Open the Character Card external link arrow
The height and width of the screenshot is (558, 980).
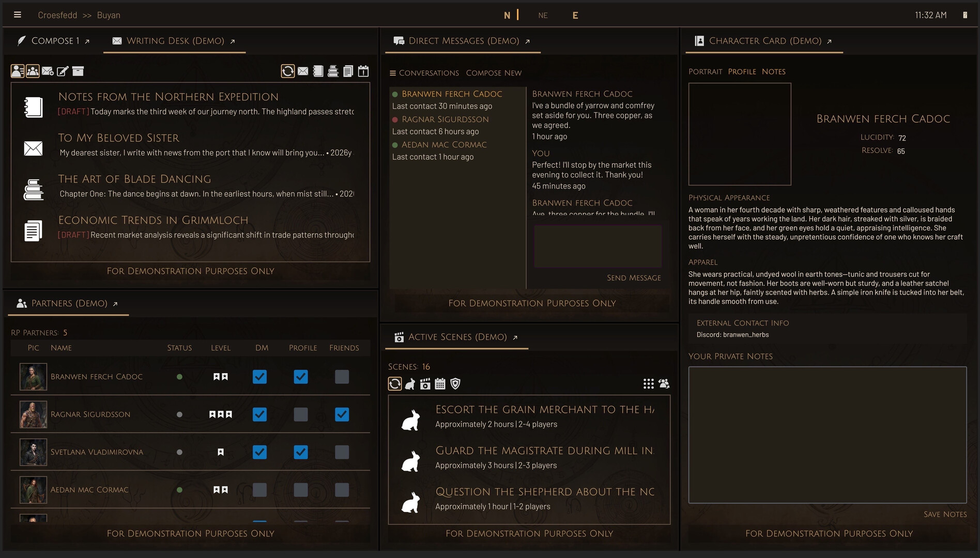click(x=830, y=41)
